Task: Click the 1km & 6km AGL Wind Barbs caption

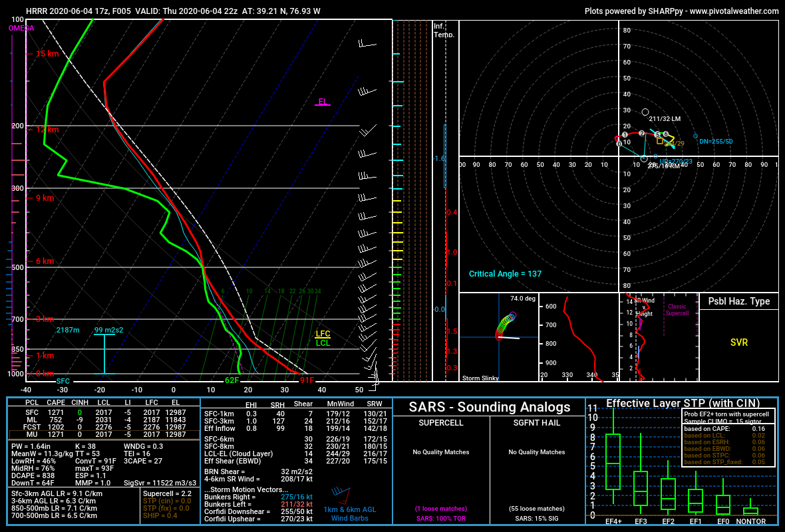Action: click(349, 514)
